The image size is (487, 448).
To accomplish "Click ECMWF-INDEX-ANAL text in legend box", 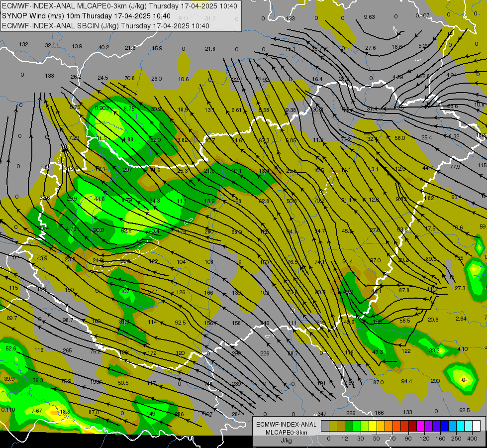I will point(286,425).
